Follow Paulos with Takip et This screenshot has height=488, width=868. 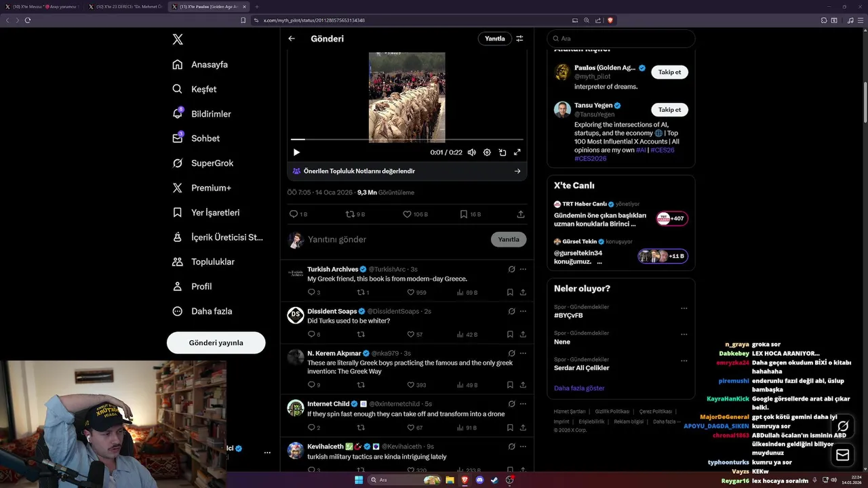[669, 72]
